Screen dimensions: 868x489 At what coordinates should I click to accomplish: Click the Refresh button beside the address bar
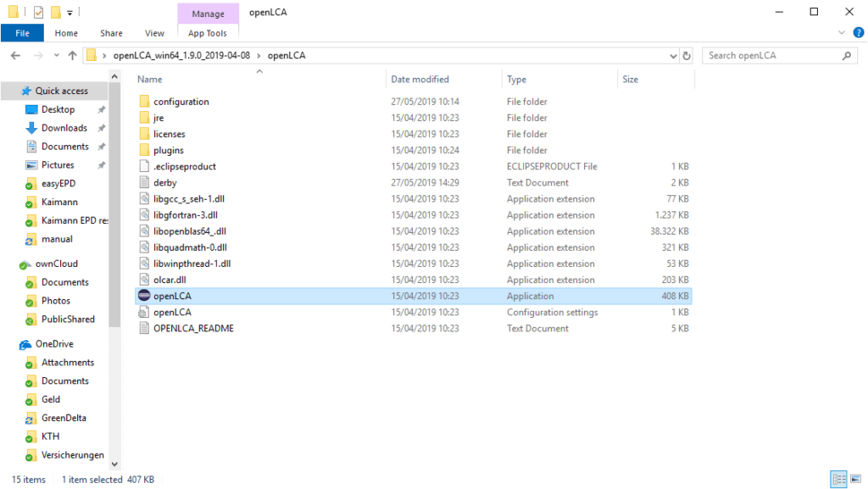coord(687,56)
